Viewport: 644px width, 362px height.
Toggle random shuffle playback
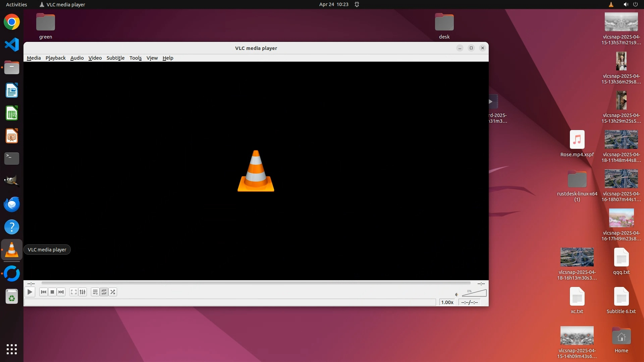[113, 292]
